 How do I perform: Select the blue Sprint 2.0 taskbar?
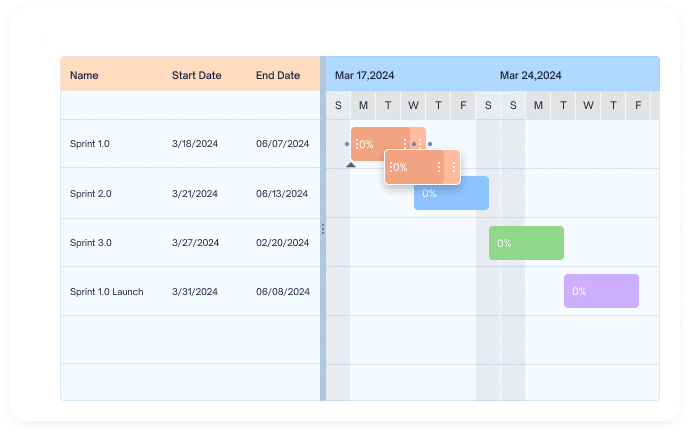tap(451, 193)
